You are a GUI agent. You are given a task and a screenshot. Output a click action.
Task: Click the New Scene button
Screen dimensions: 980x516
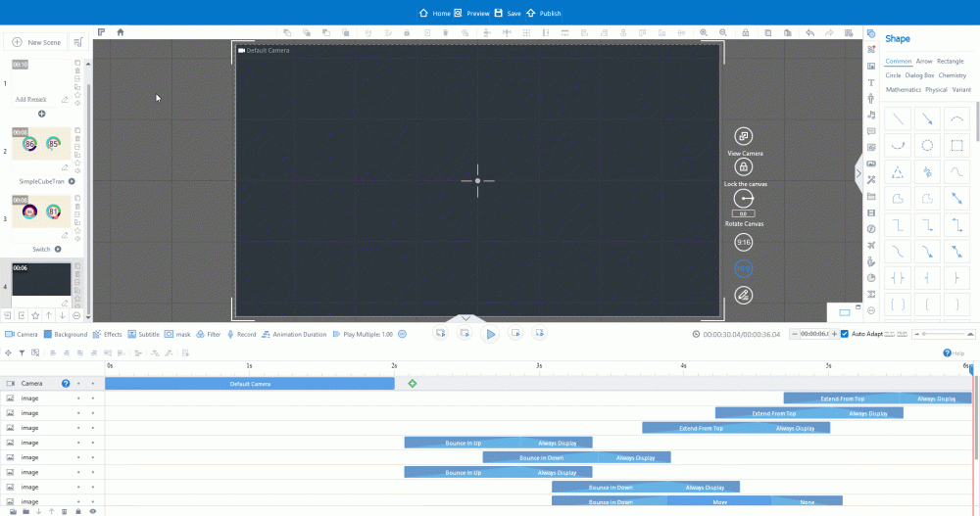[39, 42]
